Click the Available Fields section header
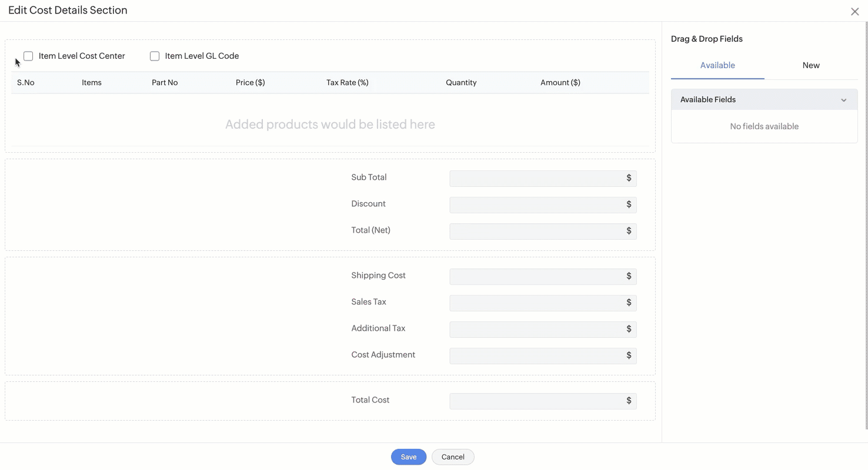 pos(708,100)
